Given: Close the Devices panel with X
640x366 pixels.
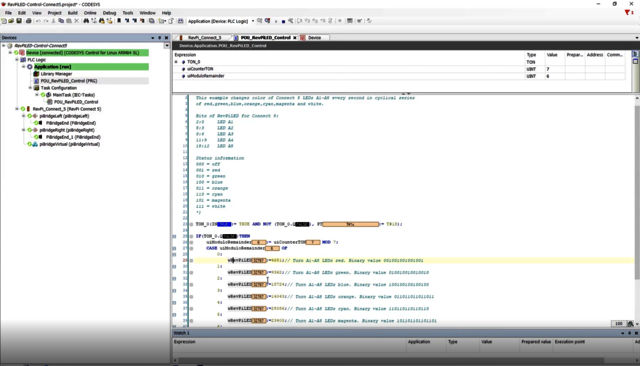Looking at the screenshot, I should coord(166,38).
